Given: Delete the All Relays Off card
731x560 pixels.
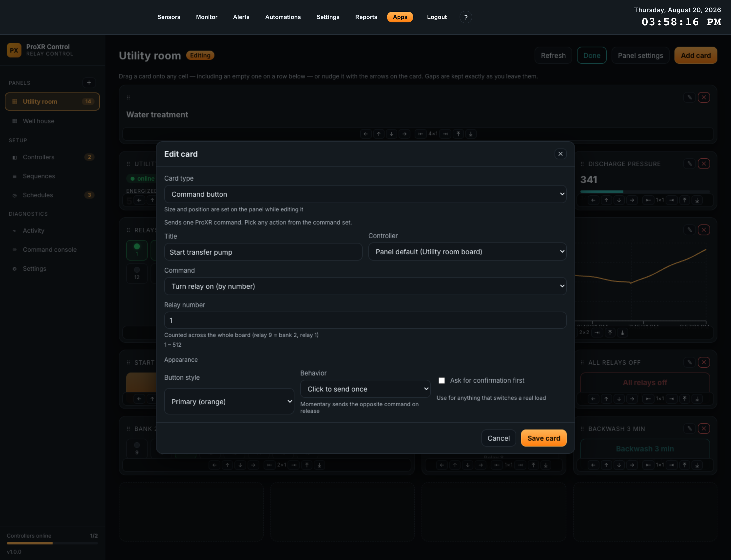Looking at the screenshot, I should coord(704,362).
